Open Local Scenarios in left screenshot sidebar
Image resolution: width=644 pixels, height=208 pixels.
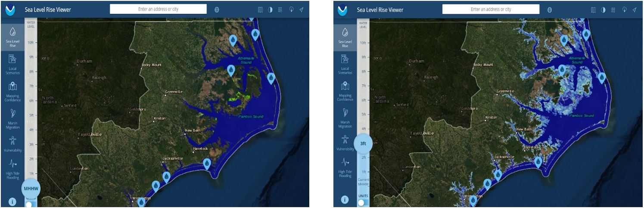[x=12, y=64]
